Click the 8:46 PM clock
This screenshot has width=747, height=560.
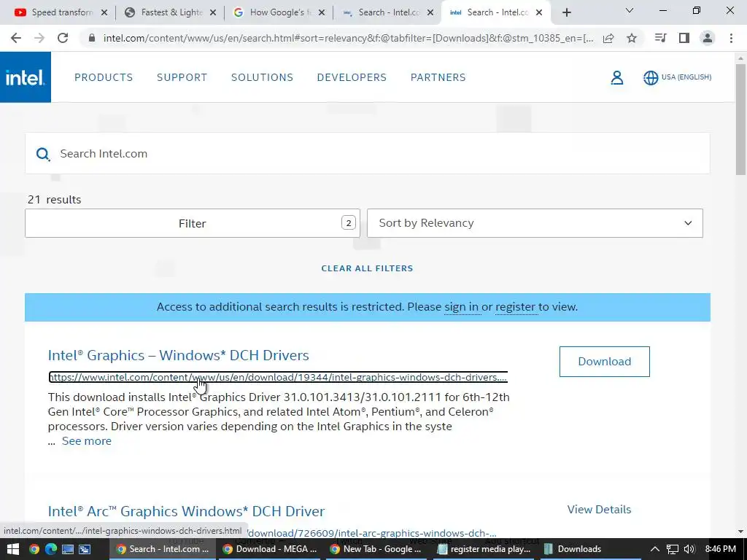(720, 549)
